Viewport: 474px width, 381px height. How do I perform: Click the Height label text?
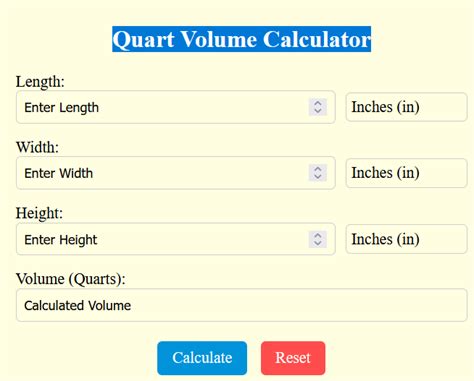(39, 213)
